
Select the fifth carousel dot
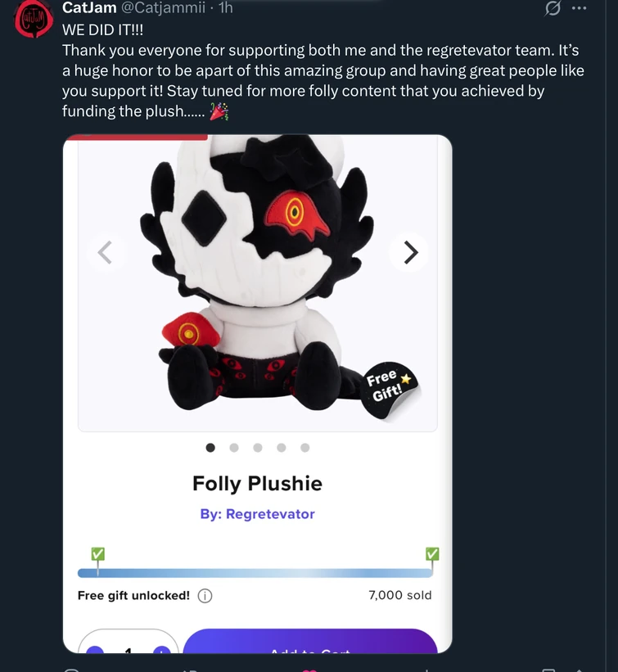coord(305,448)
